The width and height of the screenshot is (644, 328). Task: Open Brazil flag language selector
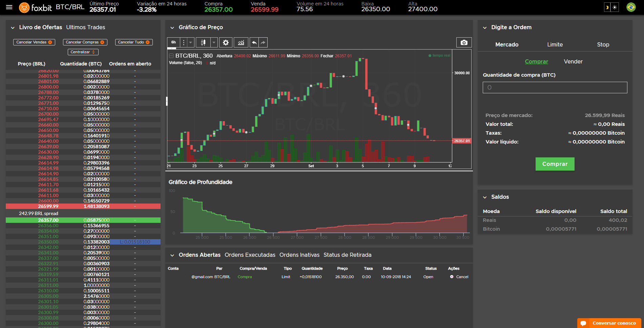(x=631, y=7)
